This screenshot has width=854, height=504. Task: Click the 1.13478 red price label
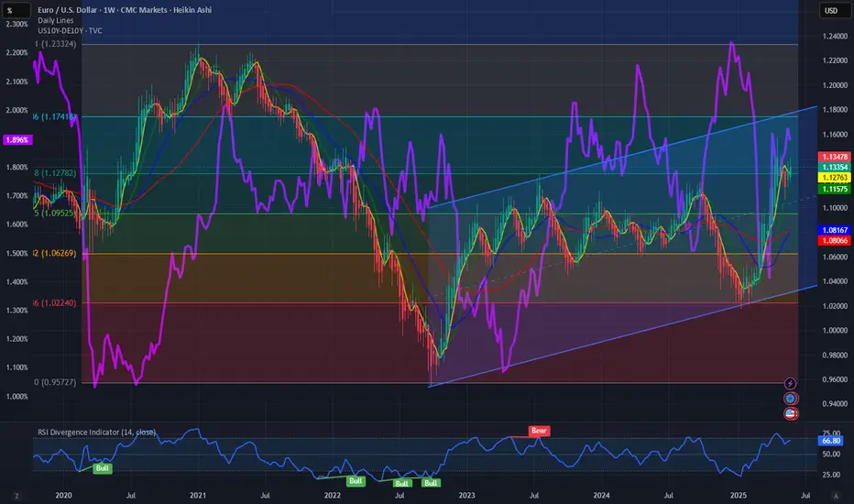point(835,157)
